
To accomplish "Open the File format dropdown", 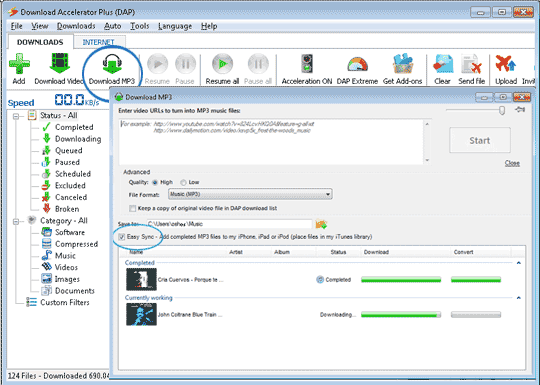I will click(x=250, y=194).
